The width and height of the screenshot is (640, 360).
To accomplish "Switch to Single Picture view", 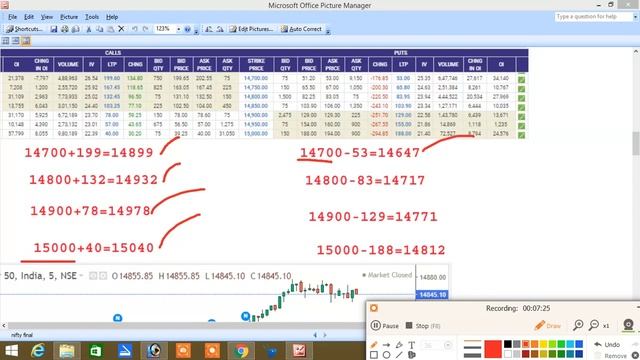I will [26, 41].
